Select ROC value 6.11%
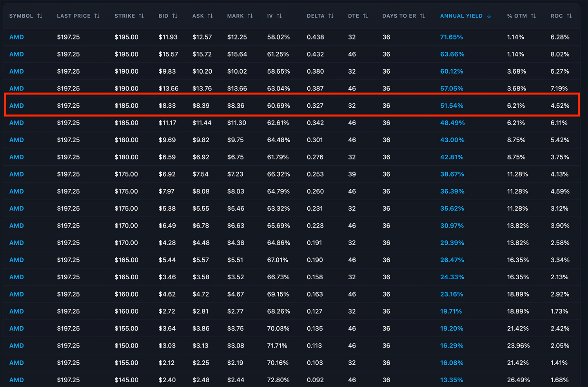 click(559, 123)
